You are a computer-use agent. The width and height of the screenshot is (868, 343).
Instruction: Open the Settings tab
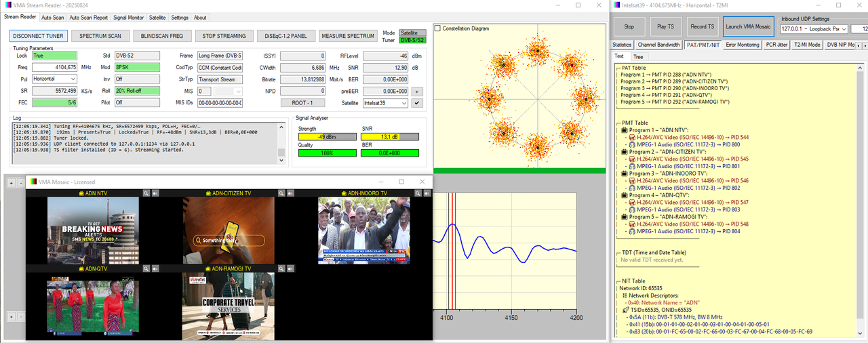click(180, 18)
